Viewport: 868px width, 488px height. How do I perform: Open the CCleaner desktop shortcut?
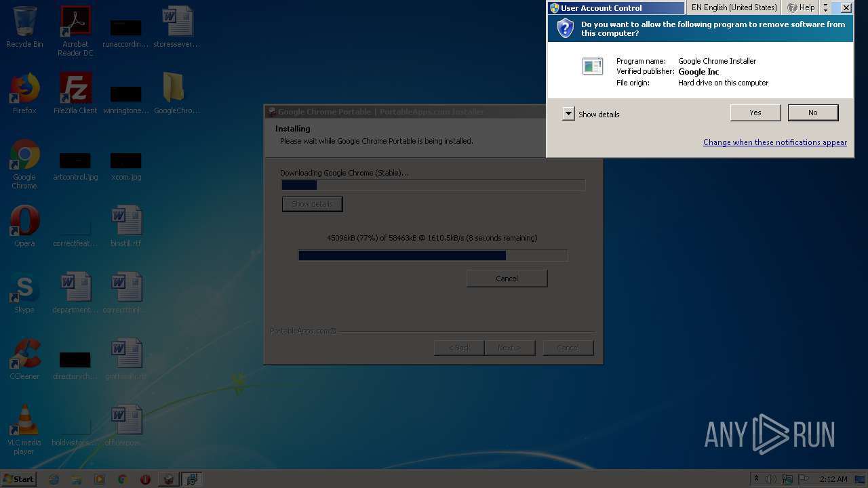pyautogui.click(x=24, y=359)
